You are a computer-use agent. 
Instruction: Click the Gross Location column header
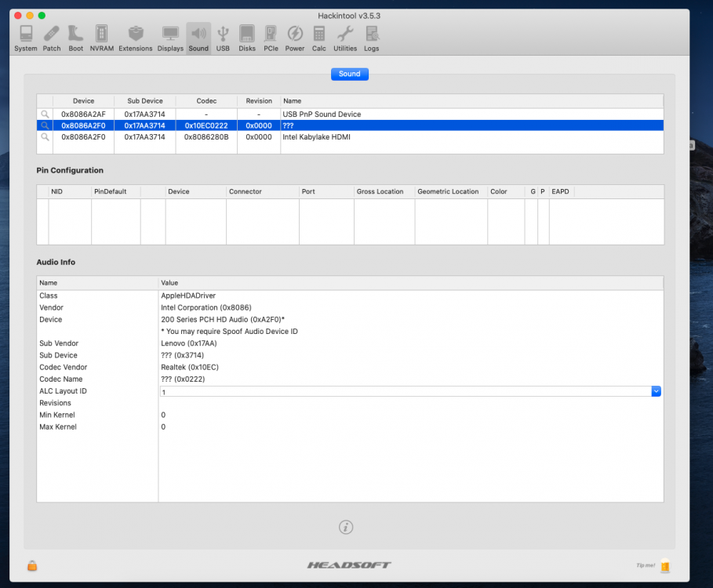coord(384,191)
